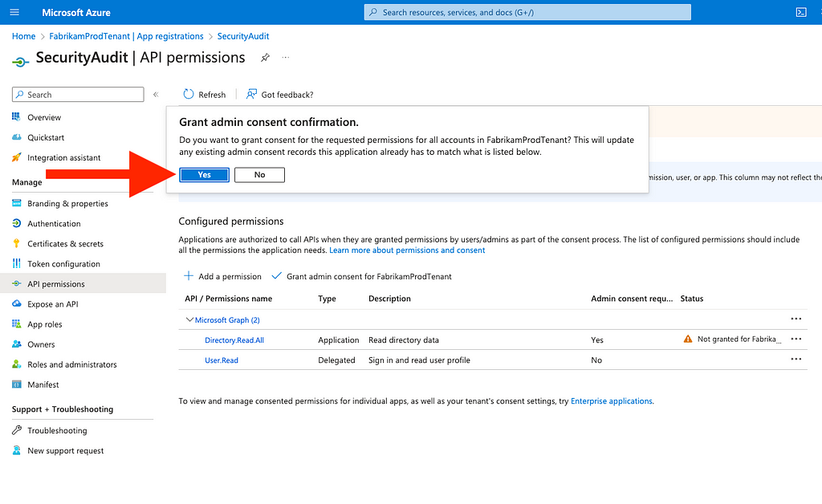
Task: Open the Directory.Read.All permission
Action: click(x=234, y=340)
